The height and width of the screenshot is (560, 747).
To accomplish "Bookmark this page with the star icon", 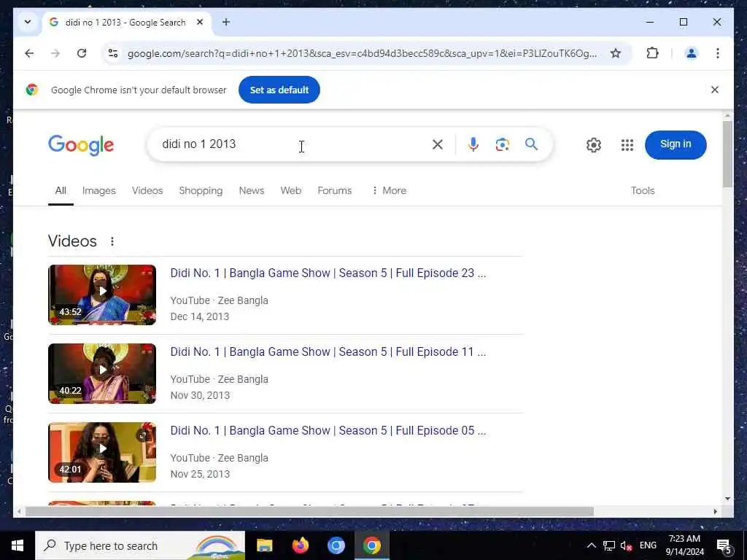I will click(x=616, y=53).
